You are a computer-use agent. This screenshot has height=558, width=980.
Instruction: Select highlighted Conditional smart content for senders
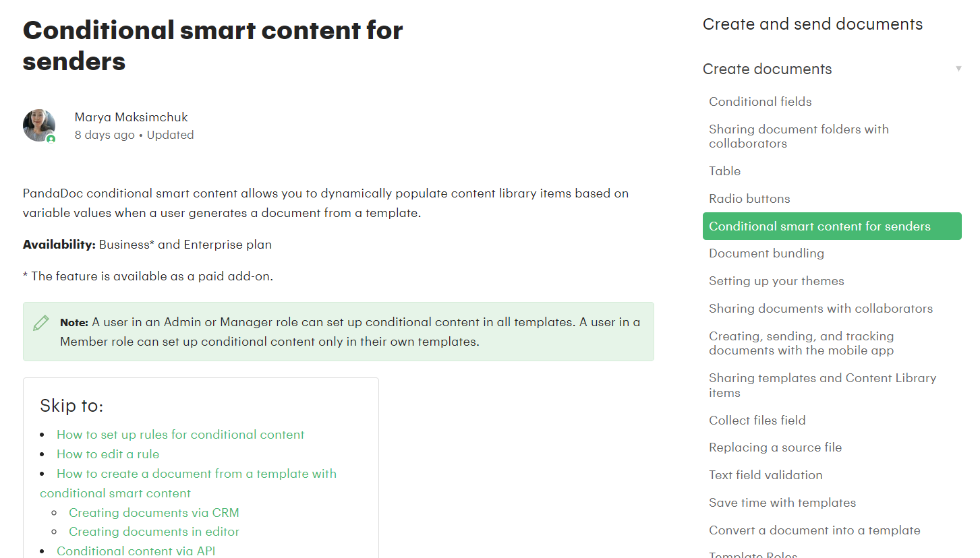(819, 226)
